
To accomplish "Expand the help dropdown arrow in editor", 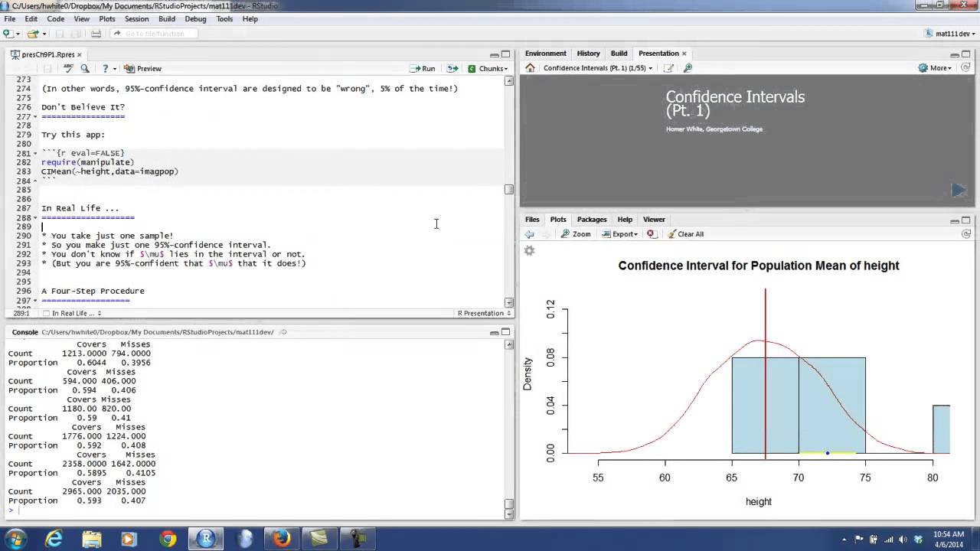I will pyautogui.click(x=115, y=68).
